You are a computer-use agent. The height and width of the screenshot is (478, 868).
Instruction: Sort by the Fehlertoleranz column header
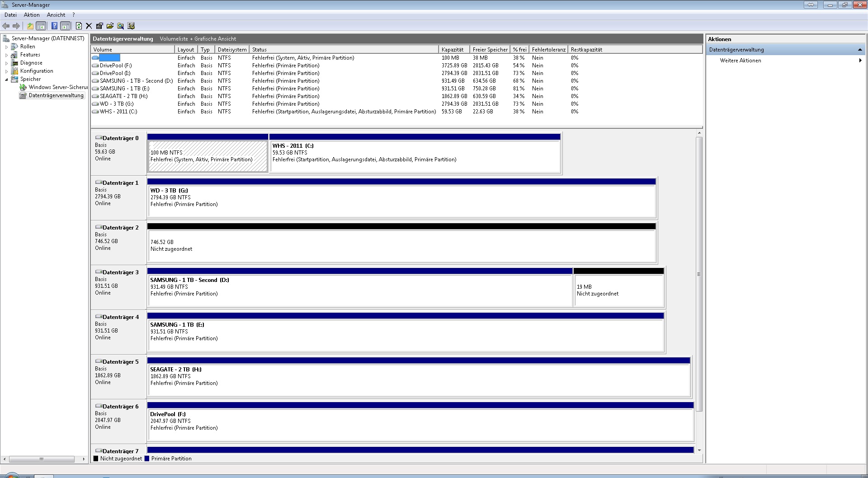click(x=548, y=50)
